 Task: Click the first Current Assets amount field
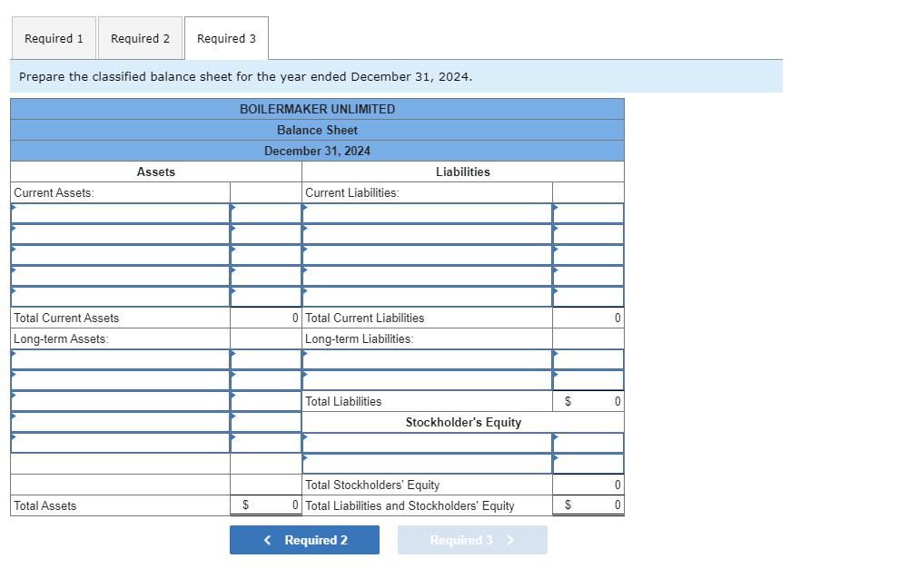point(265,212)
